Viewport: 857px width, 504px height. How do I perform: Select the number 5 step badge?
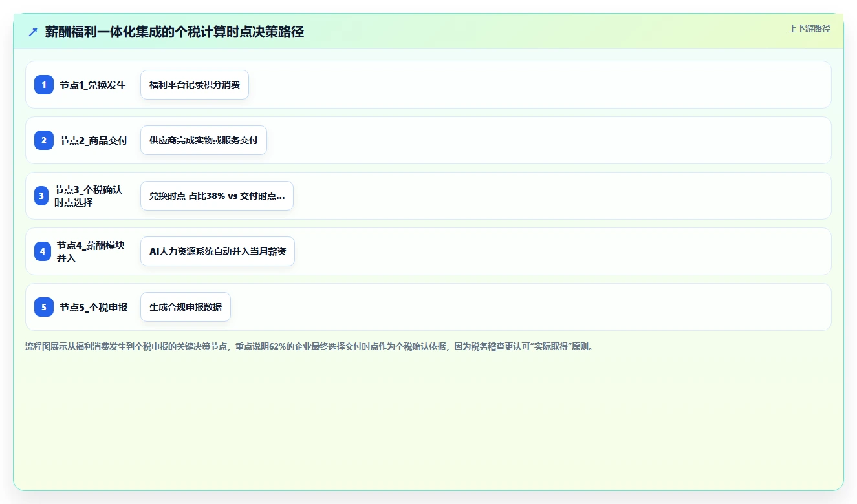click(x=44, y=307)
